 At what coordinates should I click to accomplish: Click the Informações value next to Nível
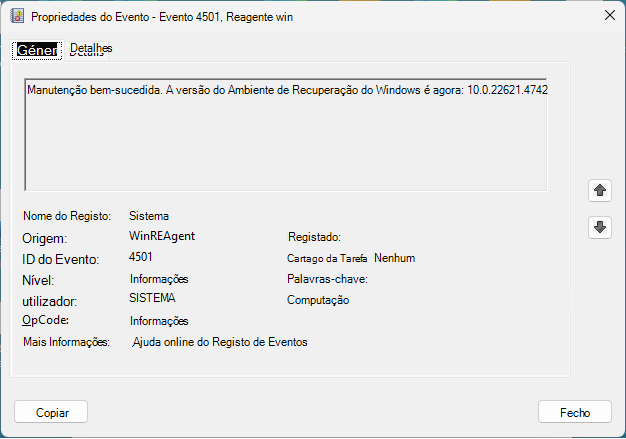[159, 279]
